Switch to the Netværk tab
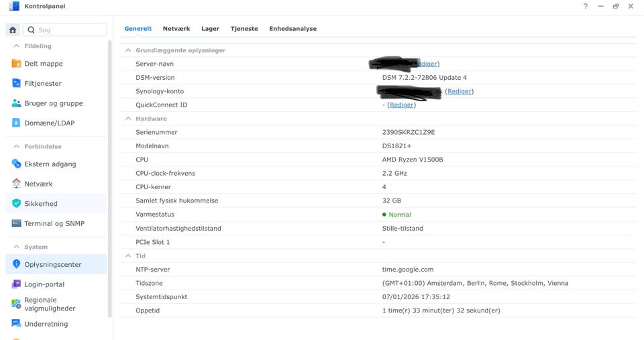 (176, 28)
